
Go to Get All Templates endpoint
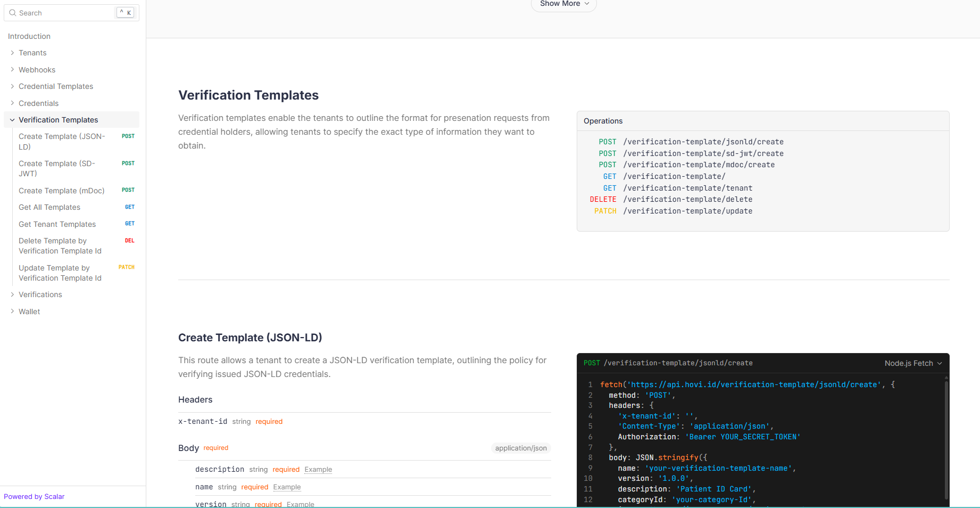click(49, 207)
